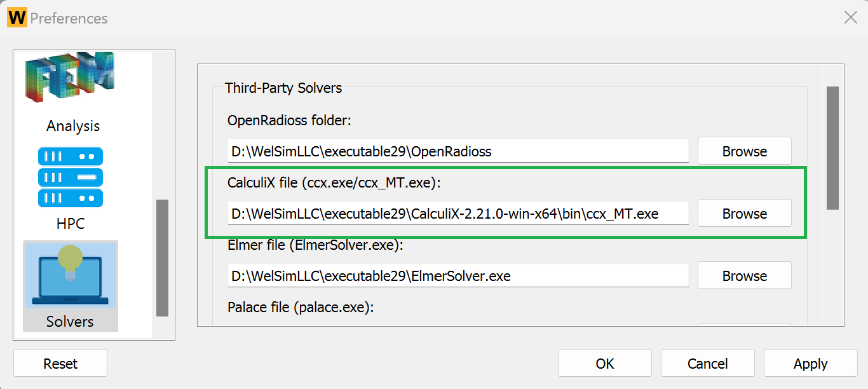Click the WelSim logo in the title bar
This screenshot has height=389, width=868.
click(x=18, y=17)
